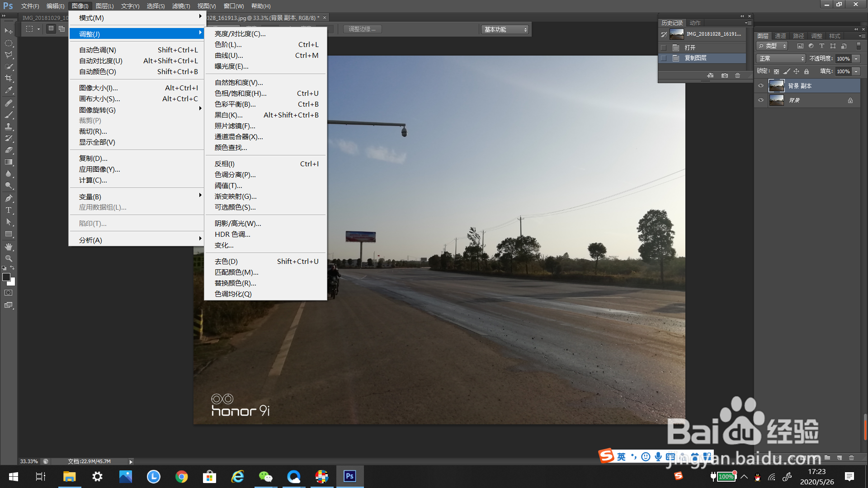Open the 基本功能 workspace dropdown
Screen dimensions: 868x488
[505, 29]
